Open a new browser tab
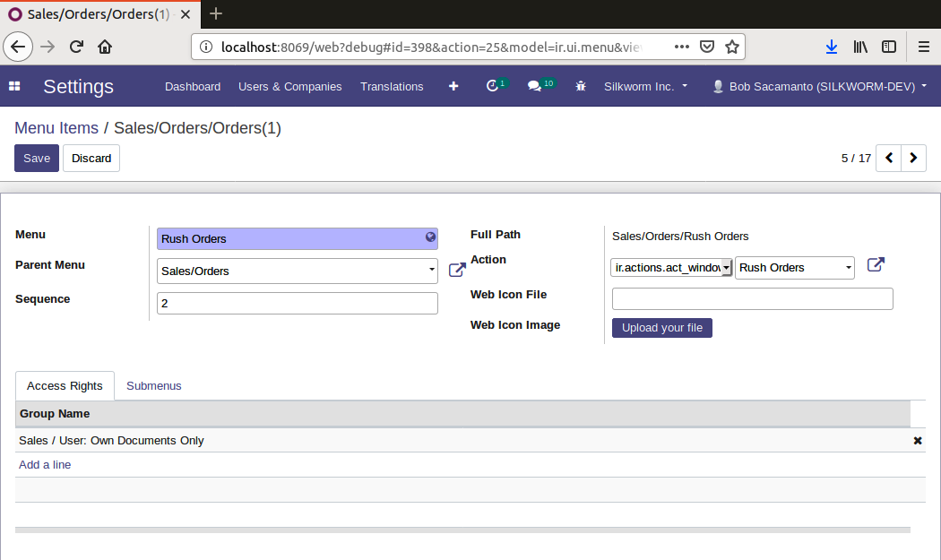The image size is (941, 560). [215, 13]
